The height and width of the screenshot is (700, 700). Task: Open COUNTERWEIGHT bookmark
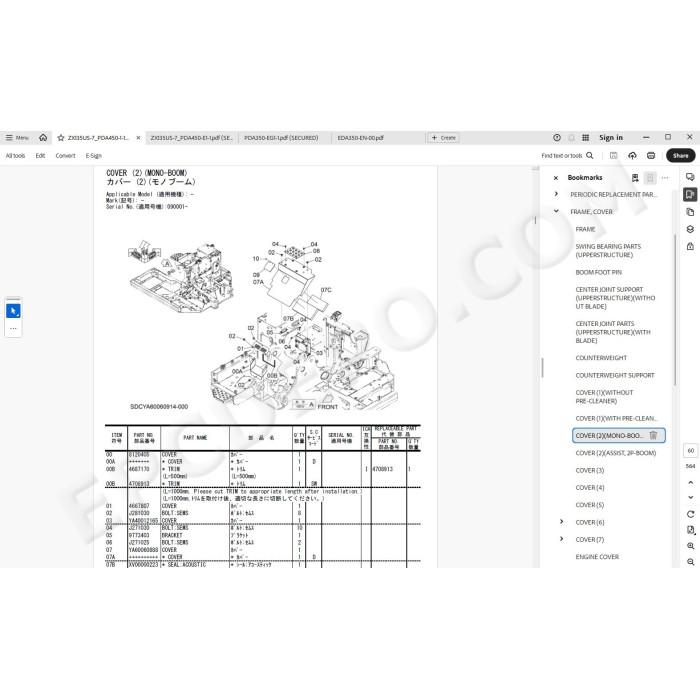click(601, 358)
